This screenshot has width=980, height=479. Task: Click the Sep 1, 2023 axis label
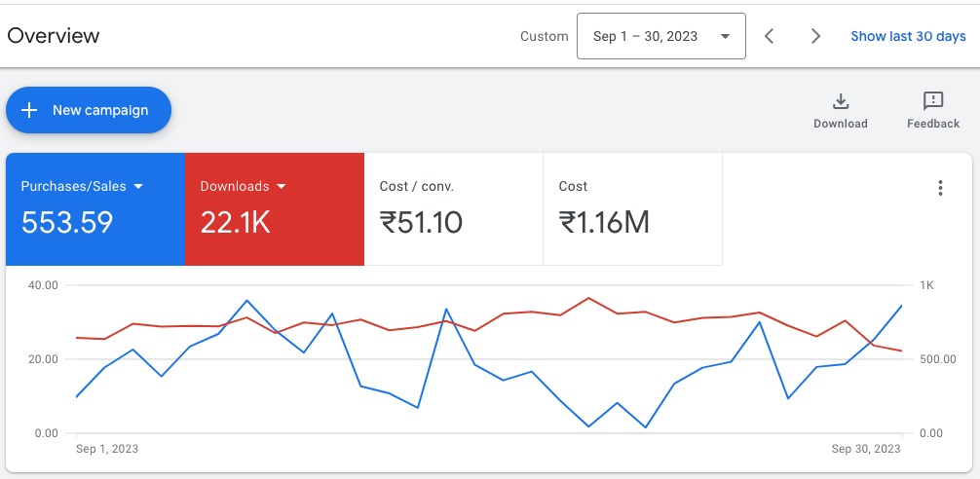coord(107,449)
